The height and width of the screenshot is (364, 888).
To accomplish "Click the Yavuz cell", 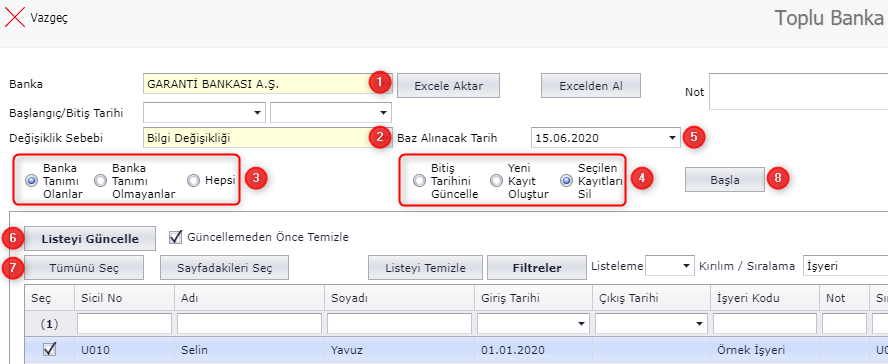I will (399, 350).
